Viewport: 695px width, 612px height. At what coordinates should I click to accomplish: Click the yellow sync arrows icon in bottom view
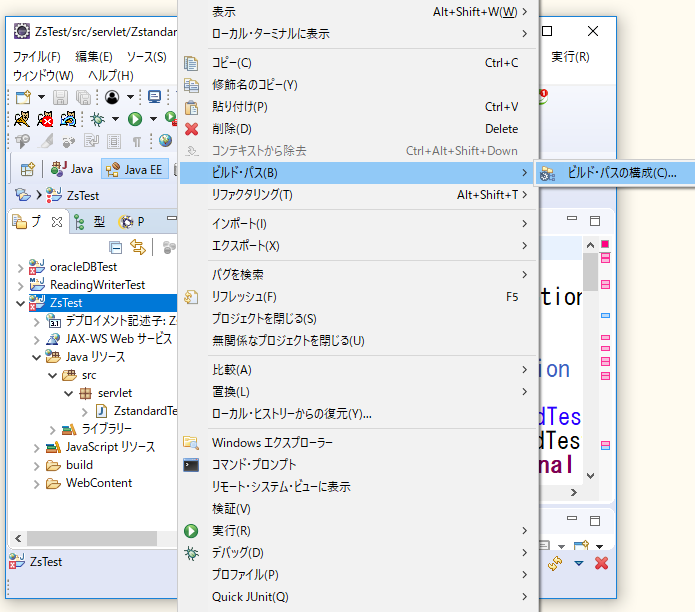point(555,563)
